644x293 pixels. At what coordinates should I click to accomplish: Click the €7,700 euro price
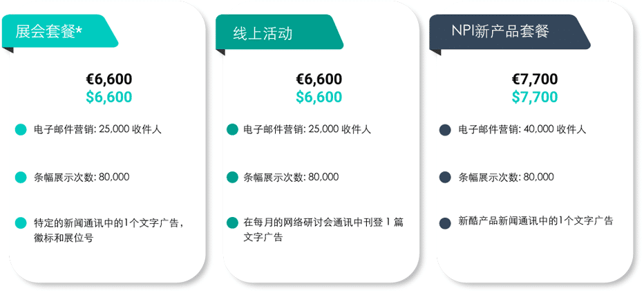534,79
